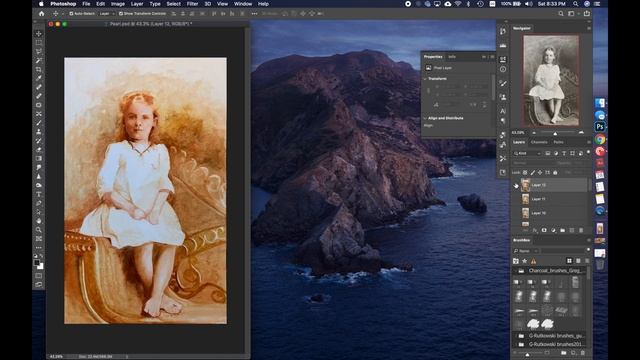The image size is (640, 360).
Task: Switch to the Channels tab
Action: [539, 142]
